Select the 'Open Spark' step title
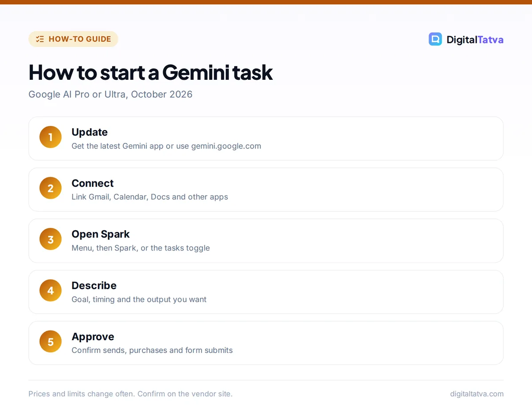The height and width of the screenshot is (420, 532). click(x=101, y=234)
